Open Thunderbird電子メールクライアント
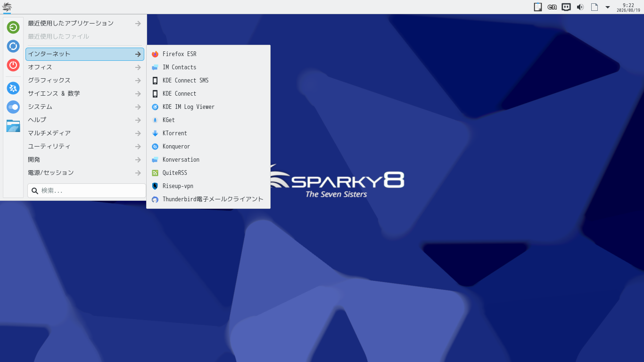 (208, 199)
